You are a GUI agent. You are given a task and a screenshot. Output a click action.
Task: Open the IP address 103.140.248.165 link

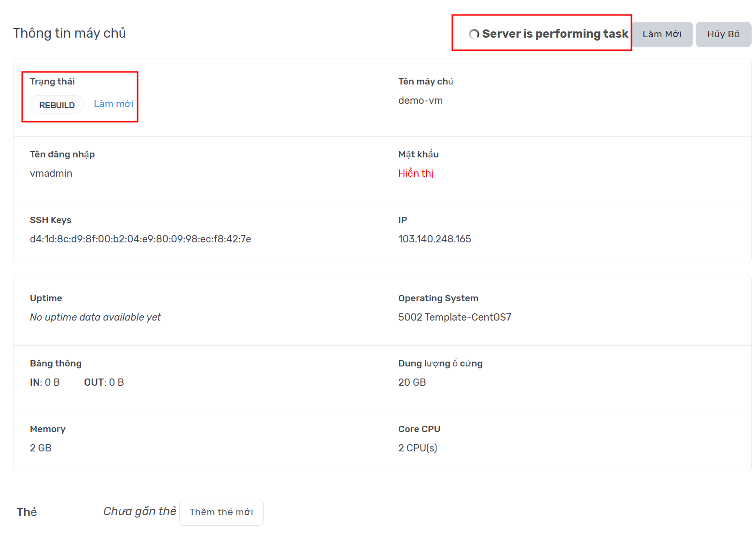tap(434, 239)
